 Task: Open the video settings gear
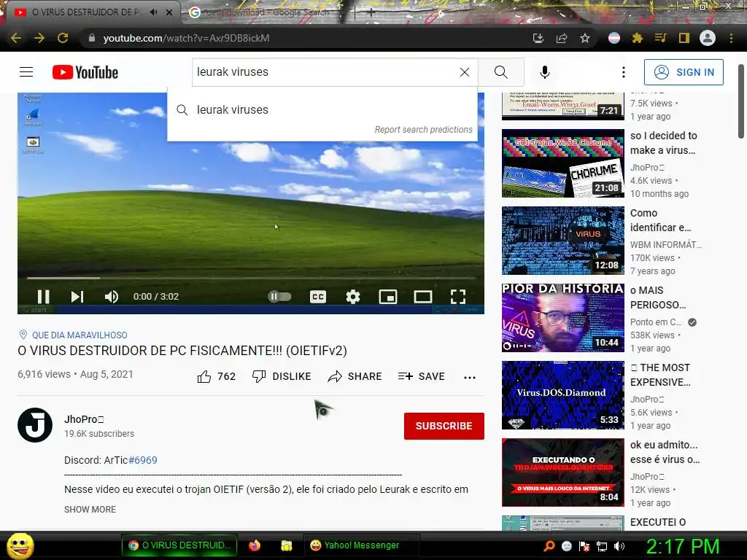click(x=353, y=297)
